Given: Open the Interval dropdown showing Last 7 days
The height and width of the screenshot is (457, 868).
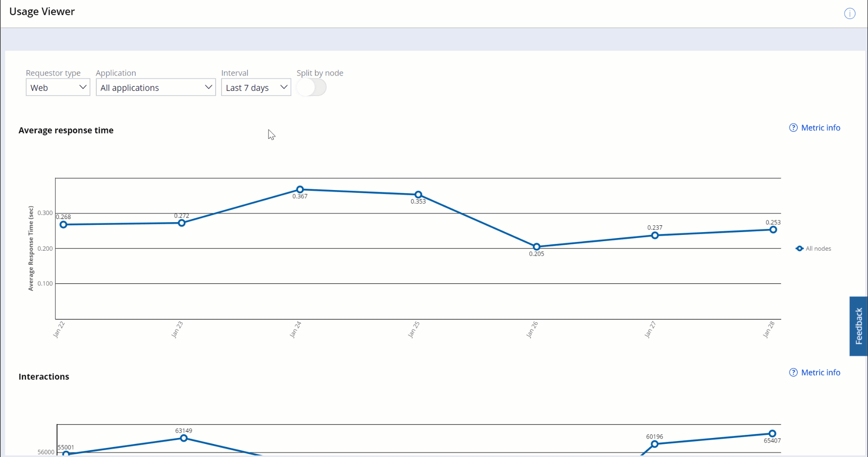Looking at the screenshot, I should [256, 87].
